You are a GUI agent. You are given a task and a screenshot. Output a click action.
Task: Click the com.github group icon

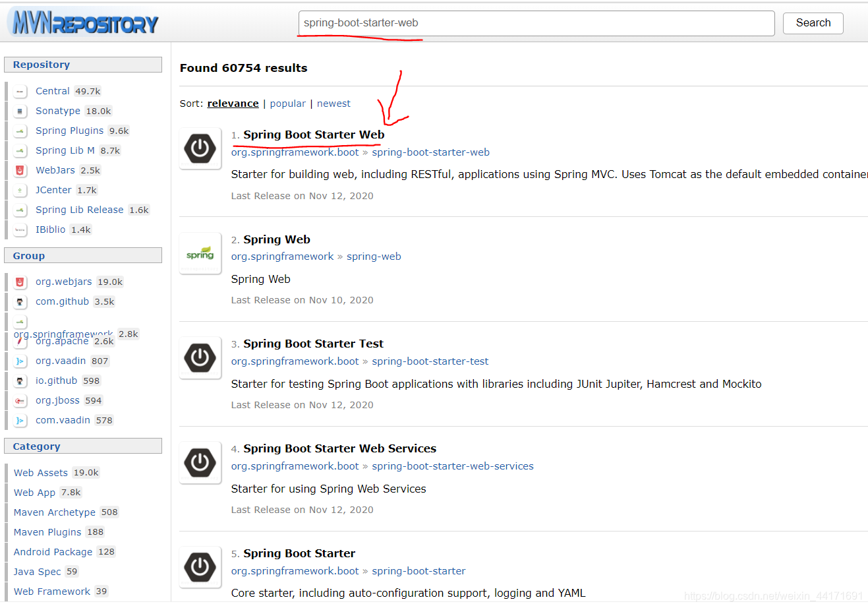pos(20,302)
